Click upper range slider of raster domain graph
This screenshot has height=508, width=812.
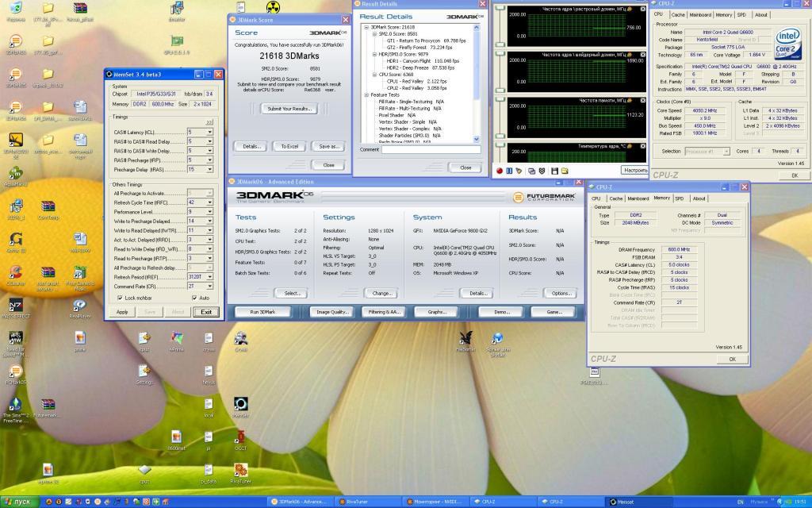pos(500,8)
